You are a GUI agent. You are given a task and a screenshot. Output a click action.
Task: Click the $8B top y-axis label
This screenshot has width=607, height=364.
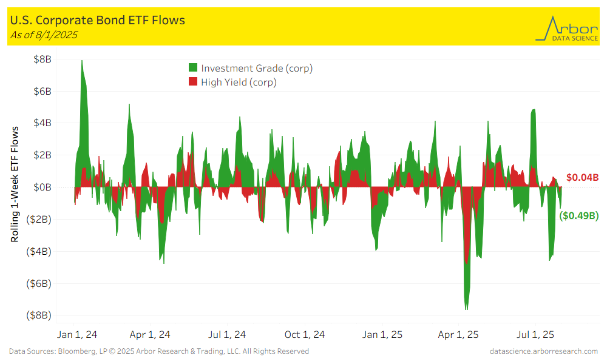pyautogui.click(x=44, y=59)
